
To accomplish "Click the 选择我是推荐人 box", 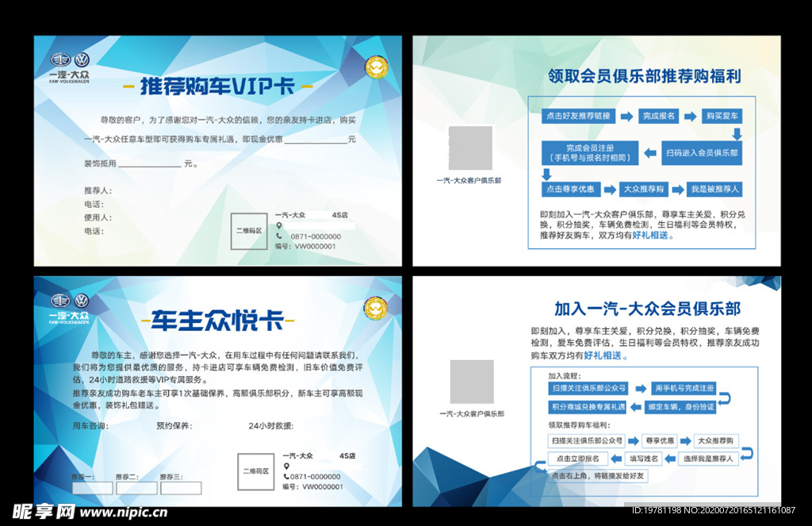I will 708,459.
